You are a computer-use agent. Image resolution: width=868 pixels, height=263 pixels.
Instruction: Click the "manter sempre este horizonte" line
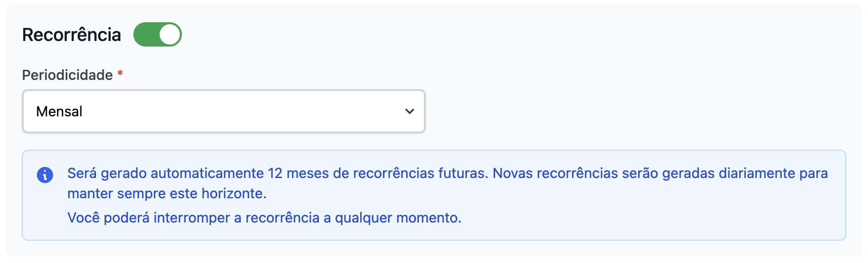pos(167,194)
